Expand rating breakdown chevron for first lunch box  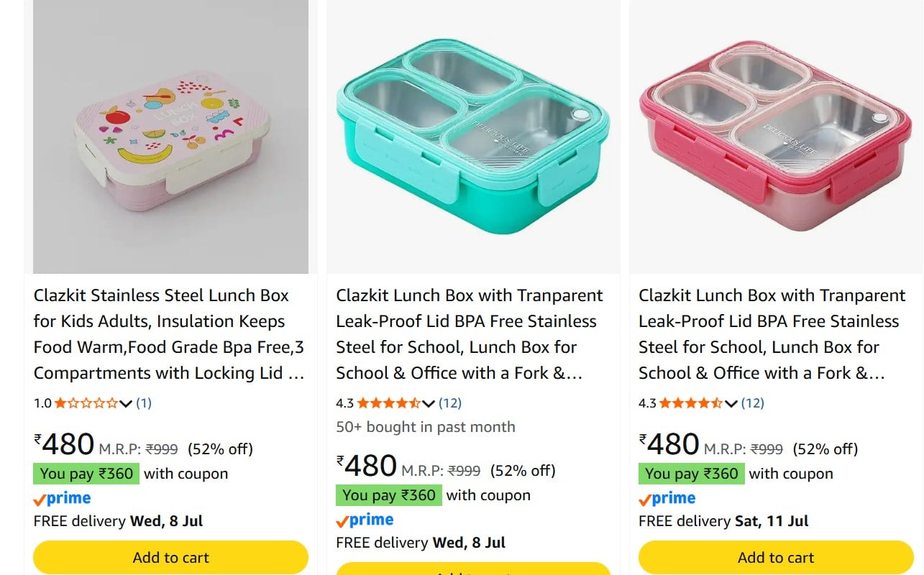tap(126, 404)
